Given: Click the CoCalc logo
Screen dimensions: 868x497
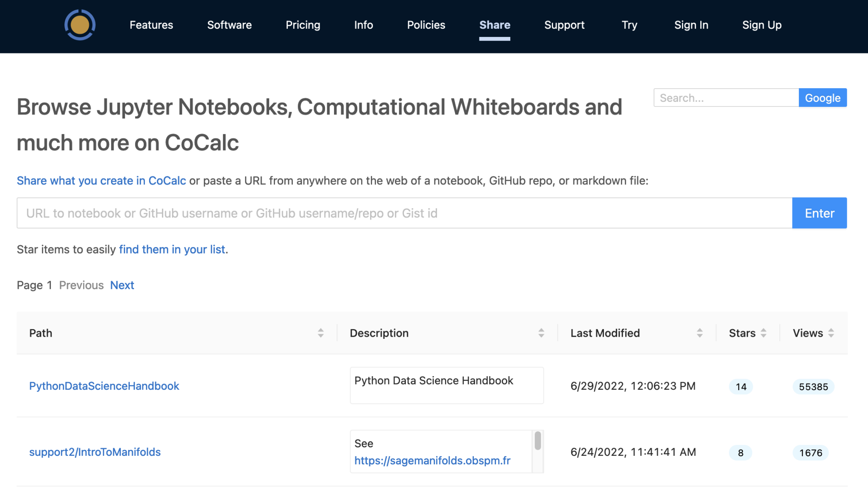Looking at the screenshot, I should tap(80, 25).
